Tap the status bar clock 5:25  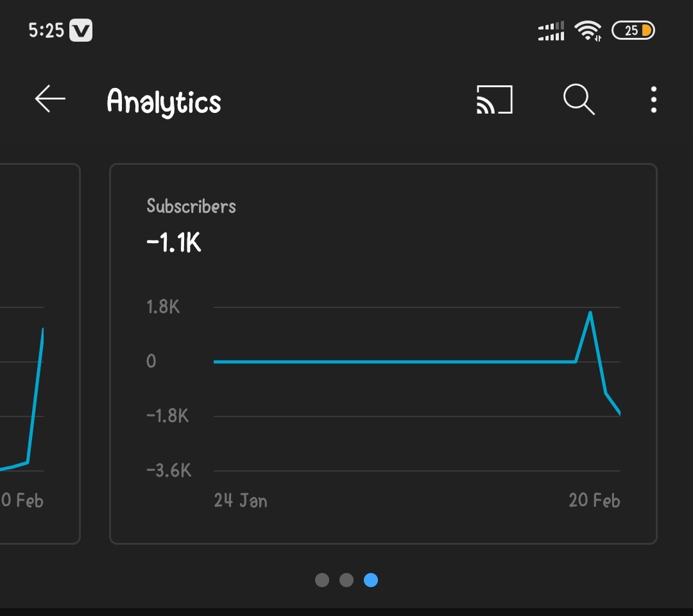[46, 31]
